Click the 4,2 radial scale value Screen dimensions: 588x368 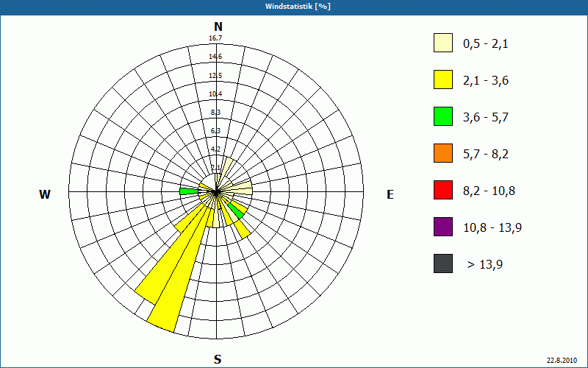click(215, 149)
